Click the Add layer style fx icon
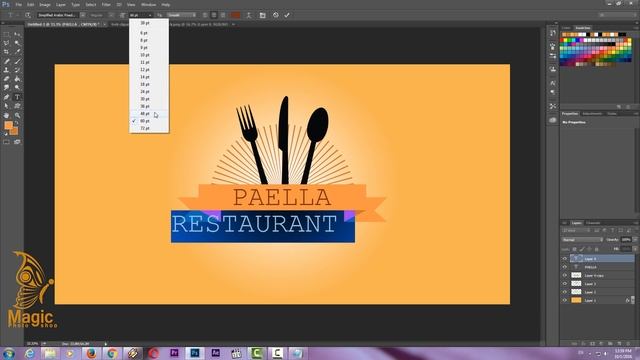 coord(583,344)
